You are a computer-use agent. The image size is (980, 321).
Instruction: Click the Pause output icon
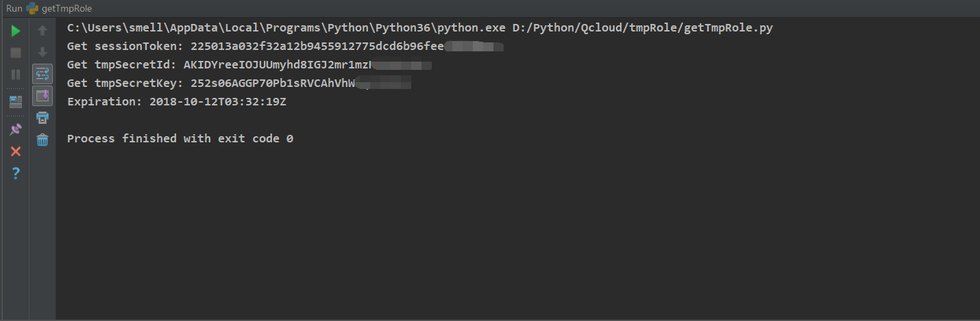(16, 74)
